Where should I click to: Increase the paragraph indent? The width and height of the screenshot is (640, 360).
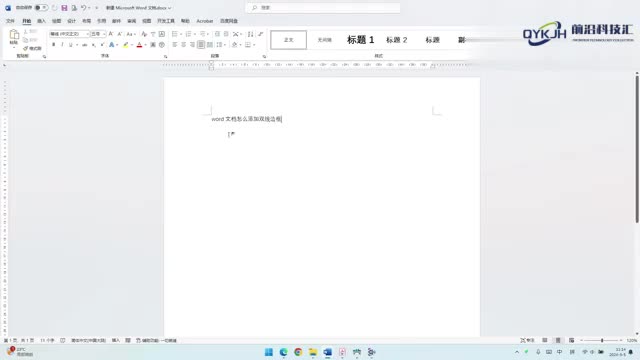pyautogui.click(x=226, y=34)
